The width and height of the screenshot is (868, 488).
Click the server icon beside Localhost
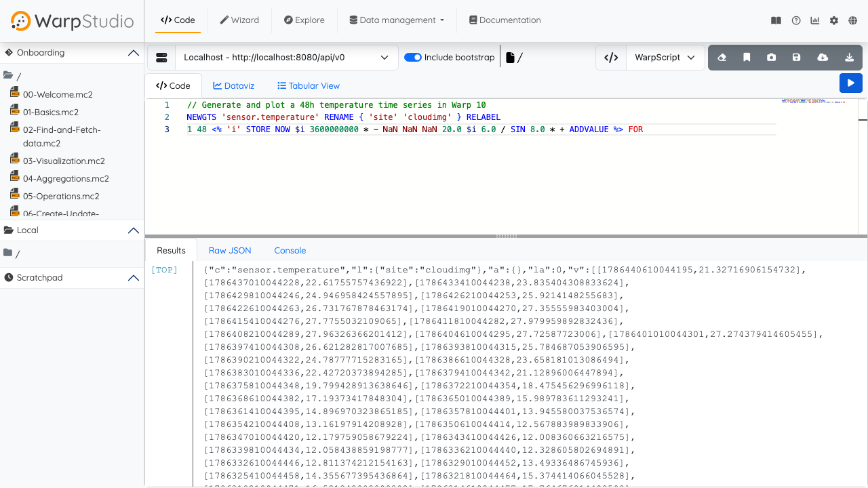pyautogui.click(x=161, y=58)
